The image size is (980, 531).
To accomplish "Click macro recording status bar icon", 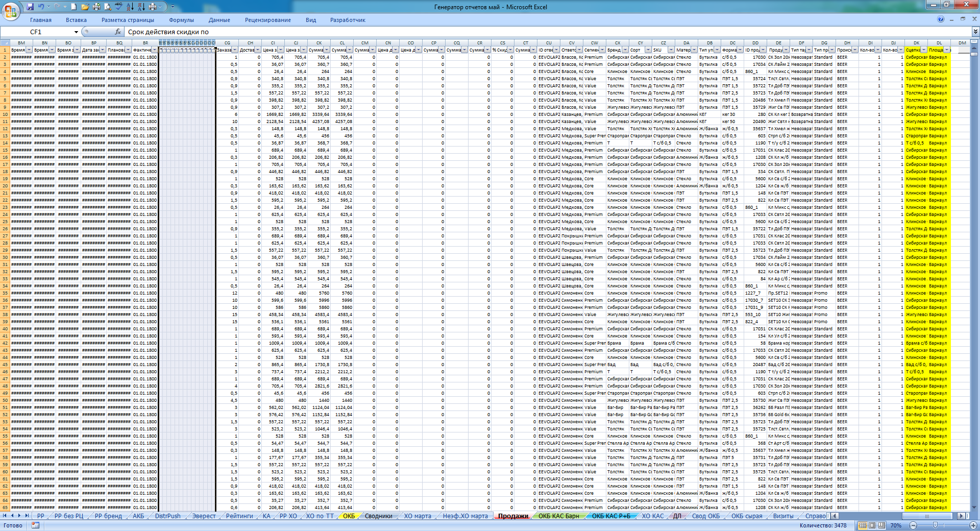I will 35,525.
